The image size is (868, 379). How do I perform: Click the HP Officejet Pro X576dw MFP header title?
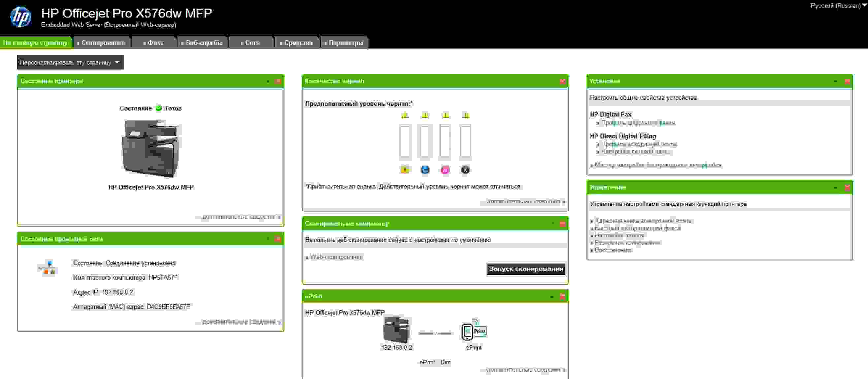(127, 14)
